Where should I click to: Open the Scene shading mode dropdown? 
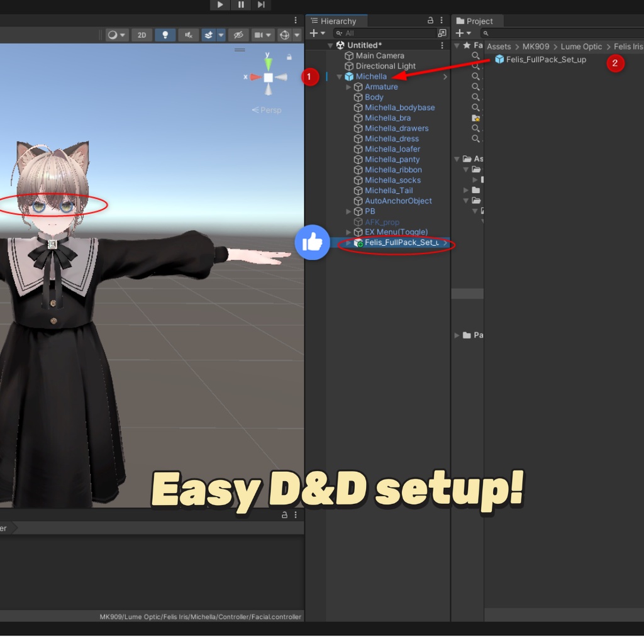tap(116, 35)
